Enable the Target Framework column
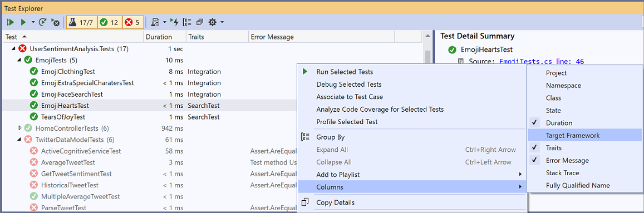The width and height of the screenshot is (644, 213). pos(584,136)
